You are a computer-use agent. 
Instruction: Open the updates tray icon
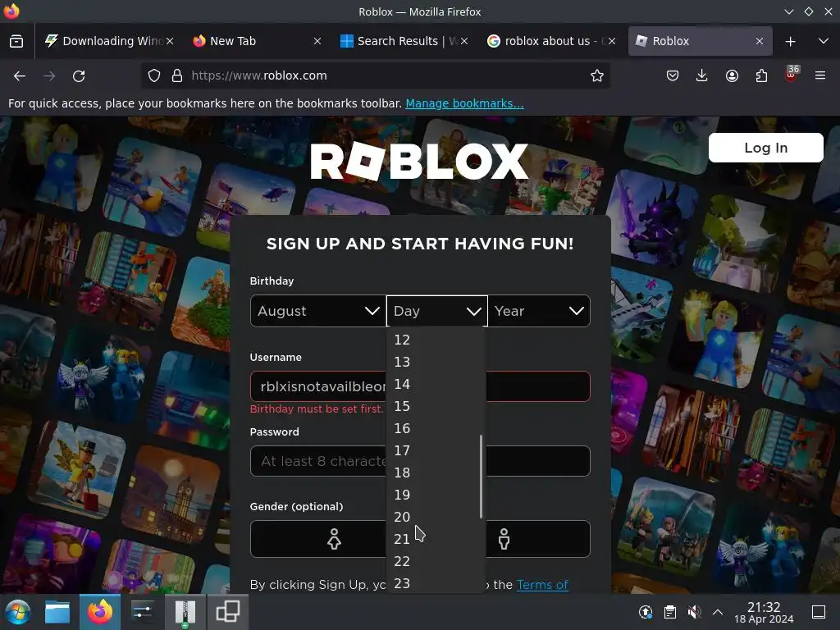coord(646,612)
